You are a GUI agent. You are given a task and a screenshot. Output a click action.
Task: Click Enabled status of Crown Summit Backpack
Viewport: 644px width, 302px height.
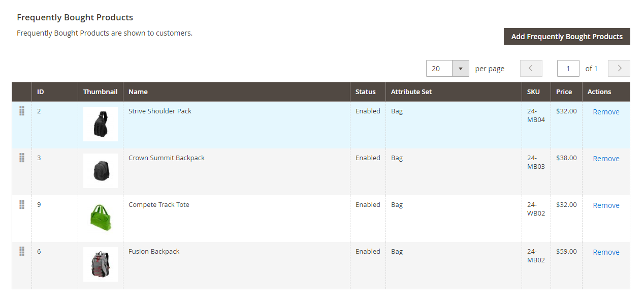click(368, 158)
